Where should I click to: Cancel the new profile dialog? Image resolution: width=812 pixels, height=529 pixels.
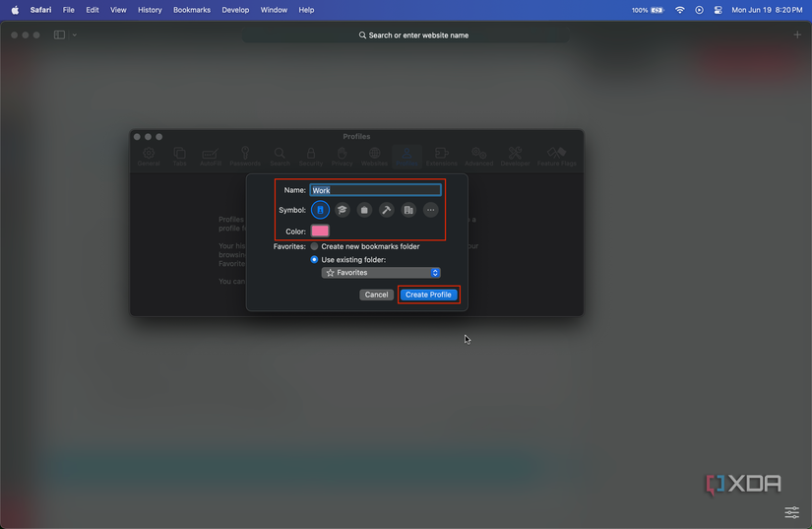click(376, 295)
